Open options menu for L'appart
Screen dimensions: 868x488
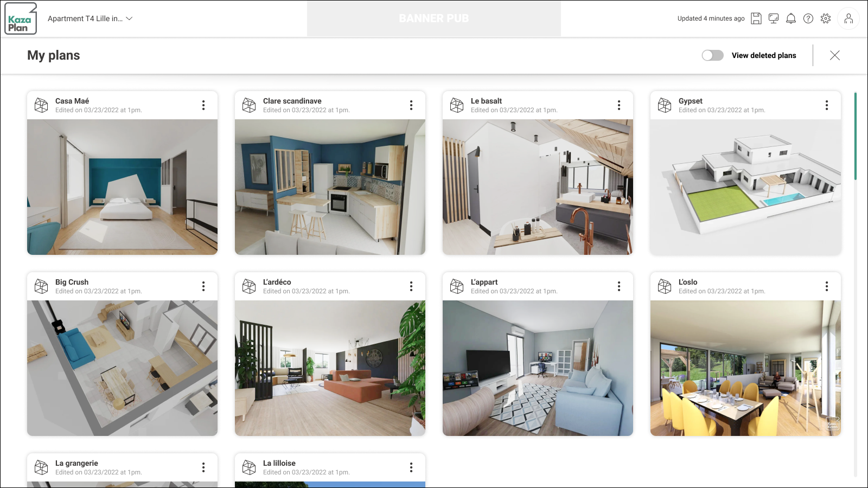click(x=619, y=286)
